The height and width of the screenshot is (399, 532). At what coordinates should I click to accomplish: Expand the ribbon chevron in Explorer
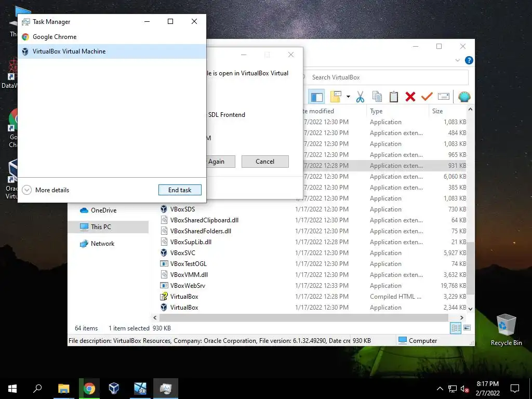pyautogui.click(x=457, y=60)
